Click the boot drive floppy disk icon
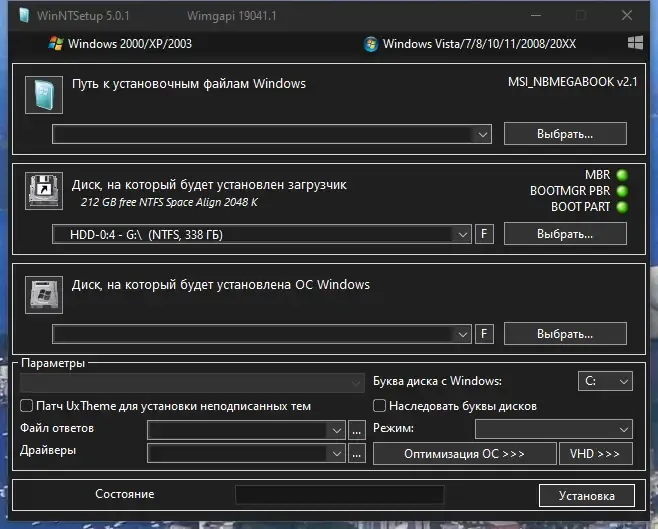 point(44,191)
